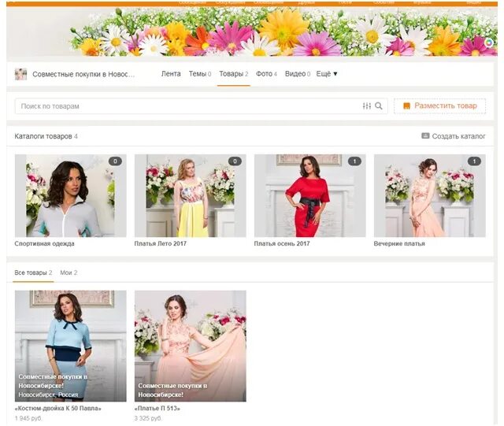The image size is (504, 426).
Task: Click the «Платье П 513» title
Action: 157,409
